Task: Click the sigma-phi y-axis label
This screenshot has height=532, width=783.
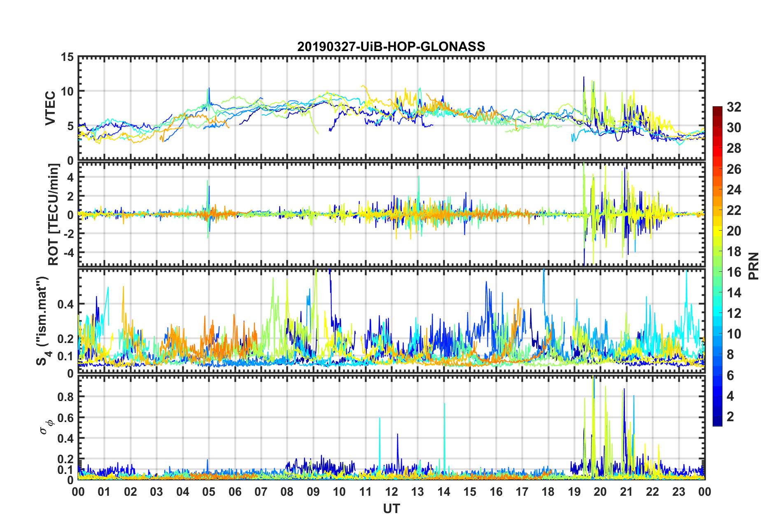Action: pos(46,427)
